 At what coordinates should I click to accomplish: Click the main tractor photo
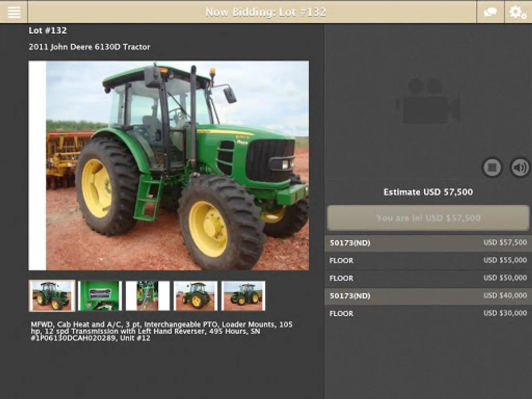[x=169, y=165]
